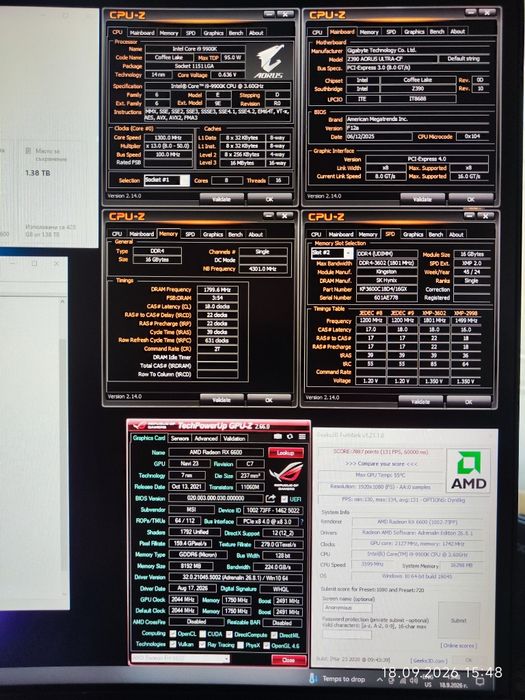
Task: Click the Driver Date Aug 17, 2026 value
Action: [x=192, y=589]
